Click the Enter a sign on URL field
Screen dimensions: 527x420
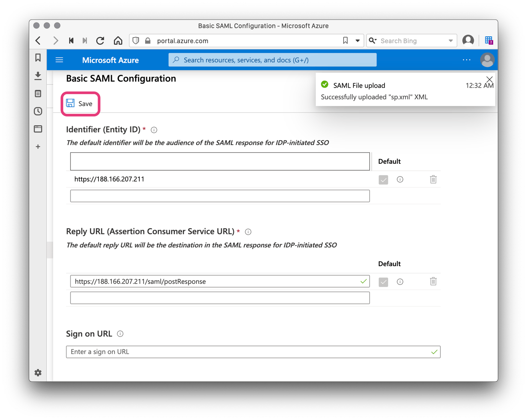253,351
